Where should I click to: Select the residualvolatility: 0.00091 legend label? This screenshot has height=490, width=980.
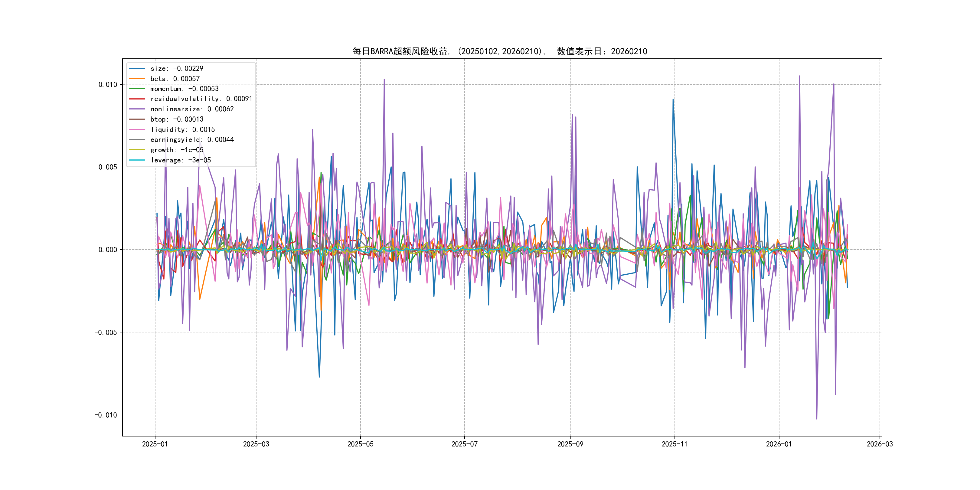click(x=201, y=99)
